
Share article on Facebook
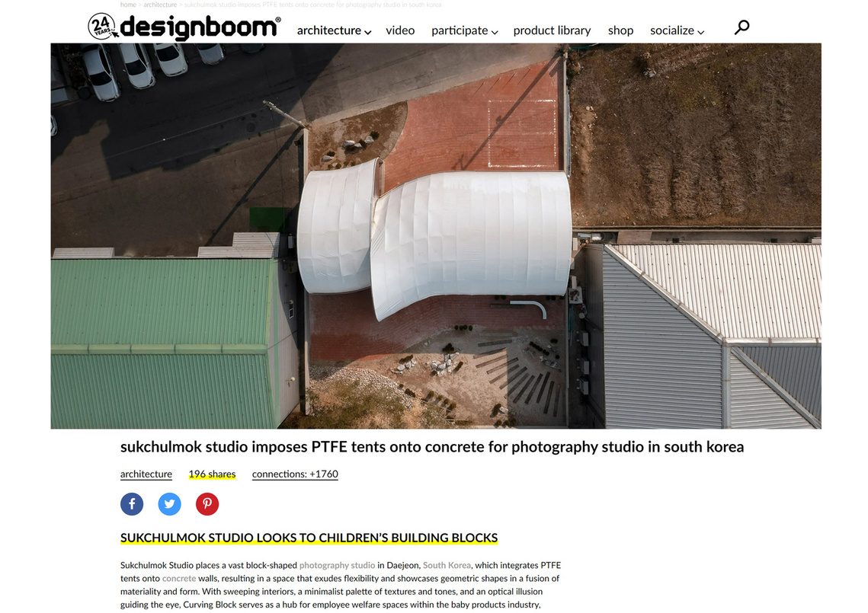[x=132, y=504]
